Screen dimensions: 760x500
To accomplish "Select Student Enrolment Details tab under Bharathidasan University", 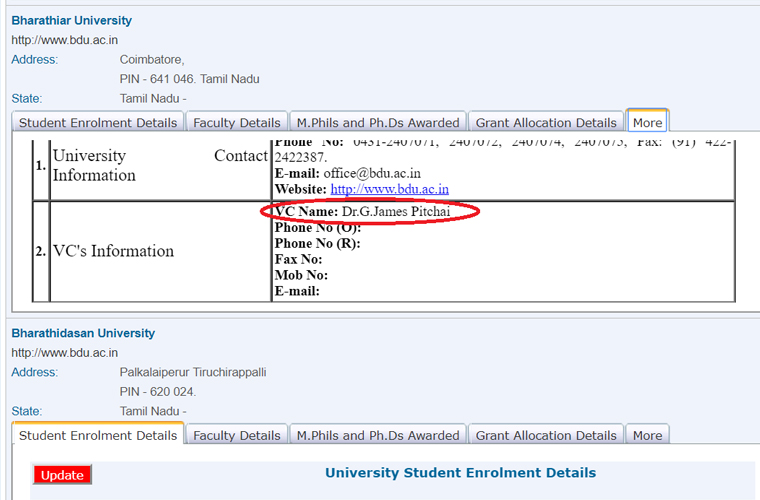I will tap(98, 435).
